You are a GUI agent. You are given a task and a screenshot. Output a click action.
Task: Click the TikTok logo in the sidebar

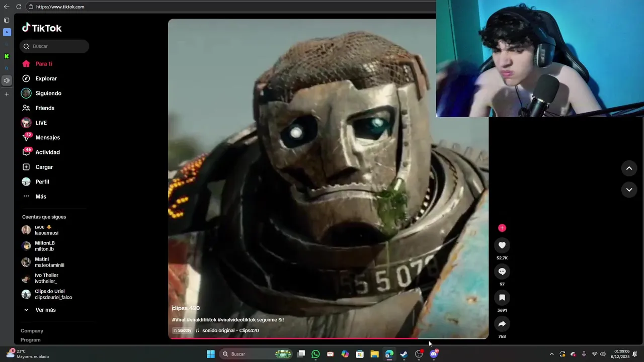click(x=42, y=28)
